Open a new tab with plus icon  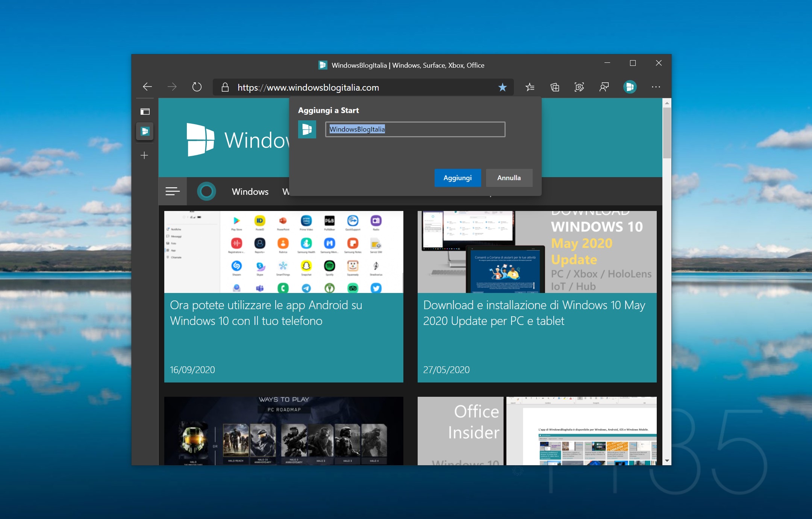[144, 155]
